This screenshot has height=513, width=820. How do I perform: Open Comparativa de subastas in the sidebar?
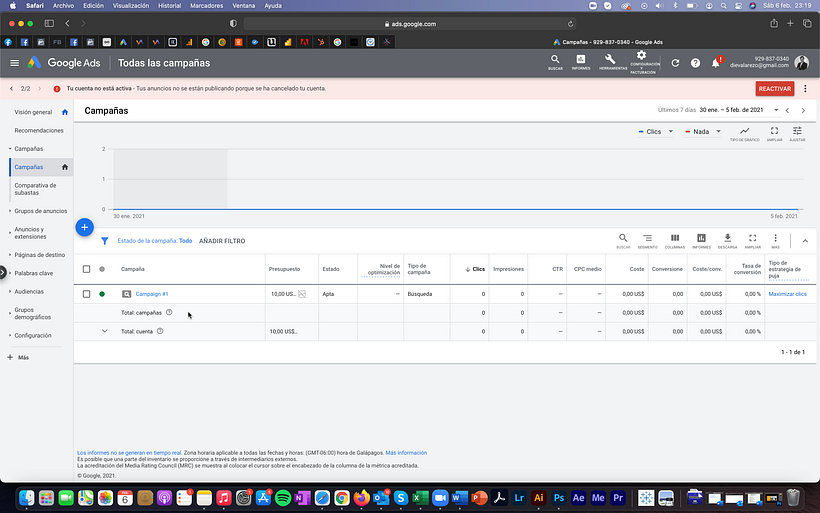pos(35,189)
